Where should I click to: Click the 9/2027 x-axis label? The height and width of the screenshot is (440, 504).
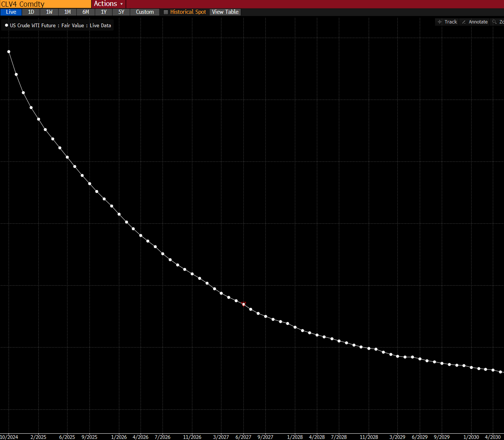click(x=265, y=437)
